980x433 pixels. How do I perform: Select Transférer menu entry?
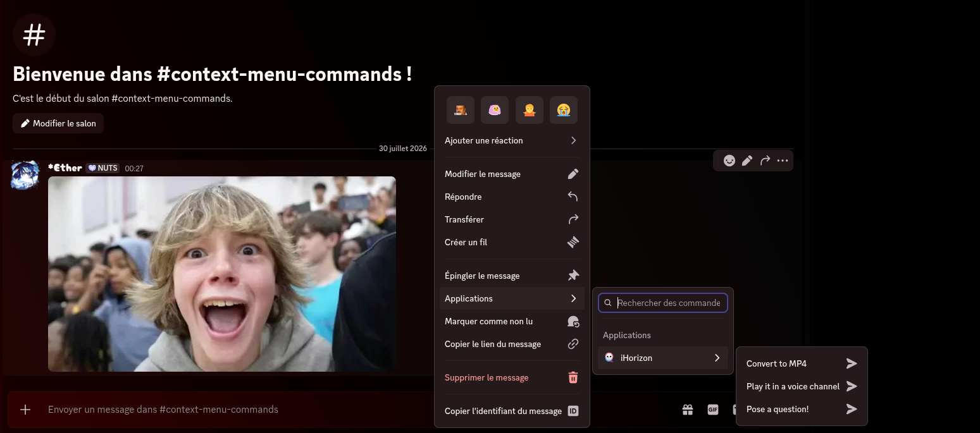click(512, 219)
